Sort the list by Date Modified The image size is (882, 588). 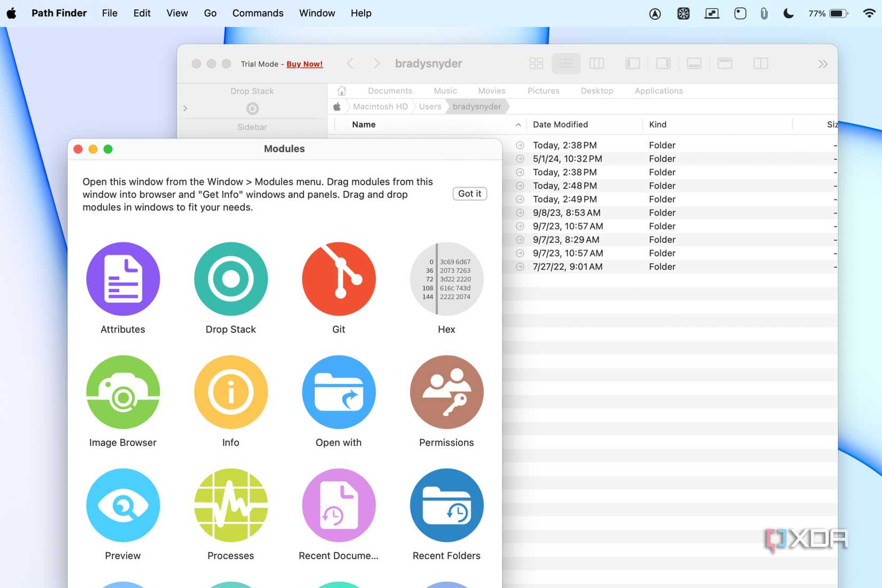point(560,125)
